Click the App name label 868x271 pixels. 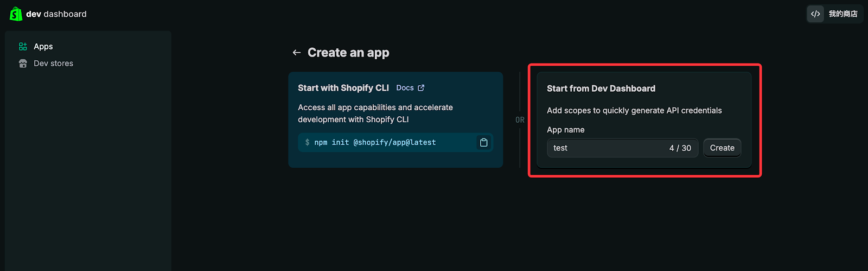coord(566,130)
